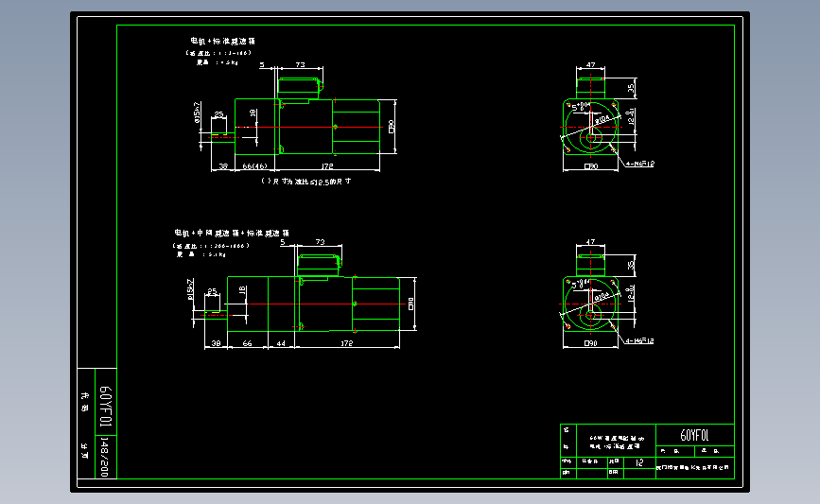Click the Ø104 bolt circle dimension, upper end view

[x=602, y=120]
